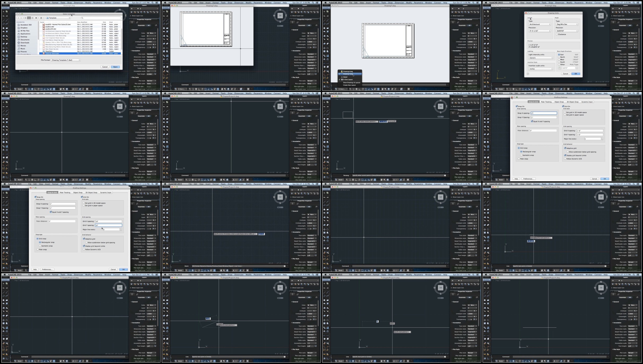Select West base angle direction
The image size is (643, 364).
pyautogui.click(x=559, y=59)
